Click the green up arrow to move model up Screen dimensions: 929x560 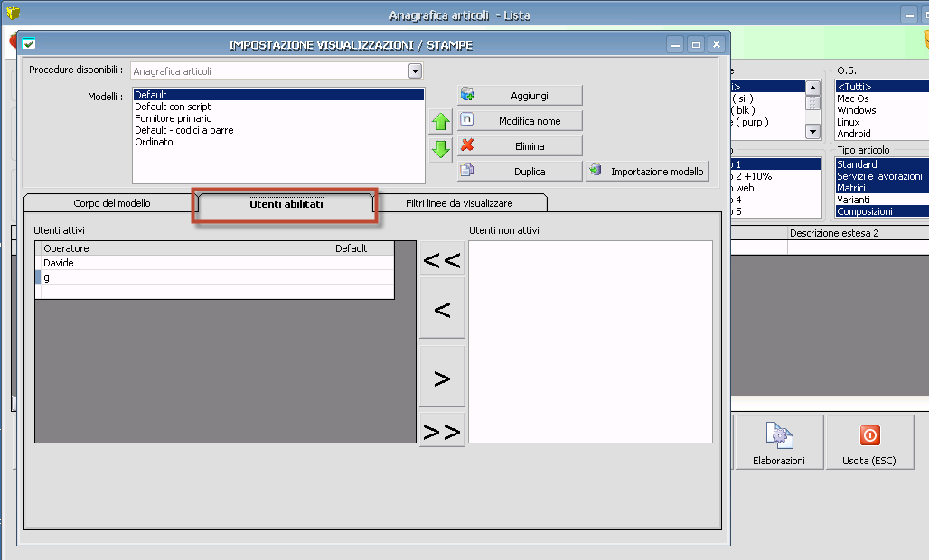[441, 121]
